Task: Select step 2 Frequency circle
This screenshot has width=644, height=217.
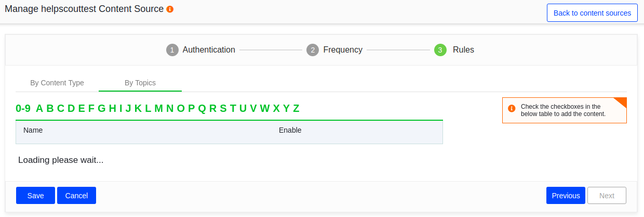Action: pyautogui.click(x=312, y=50)
